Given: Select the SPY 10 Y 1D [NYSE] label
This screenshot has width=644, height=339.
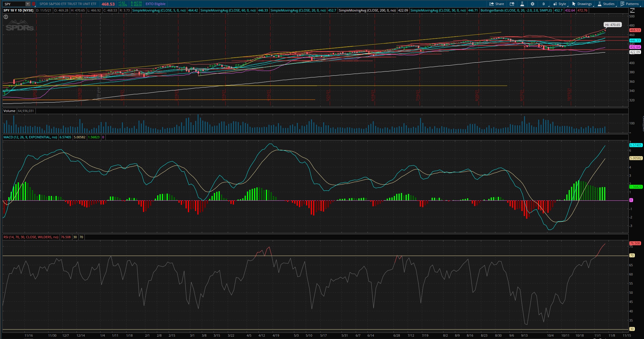Looking at the screenshot, I should [x=18, y=10].
